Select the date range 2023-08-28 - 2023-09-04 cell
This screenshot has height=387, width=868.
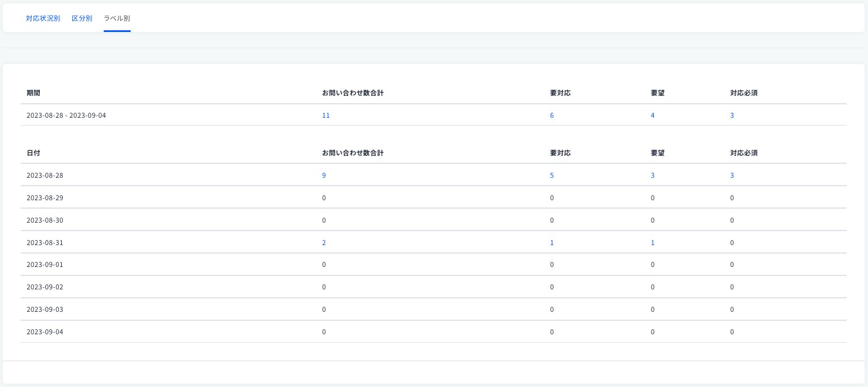[66, 116]
